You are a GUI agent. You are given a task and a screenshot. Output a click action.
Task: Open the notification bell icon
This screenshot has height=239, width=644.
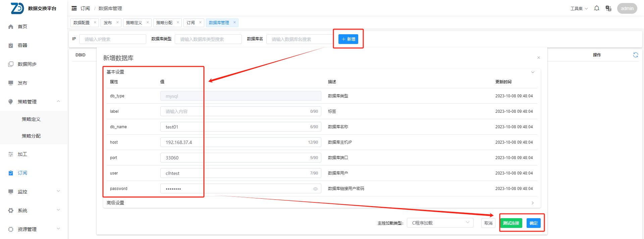coord(596,8)
